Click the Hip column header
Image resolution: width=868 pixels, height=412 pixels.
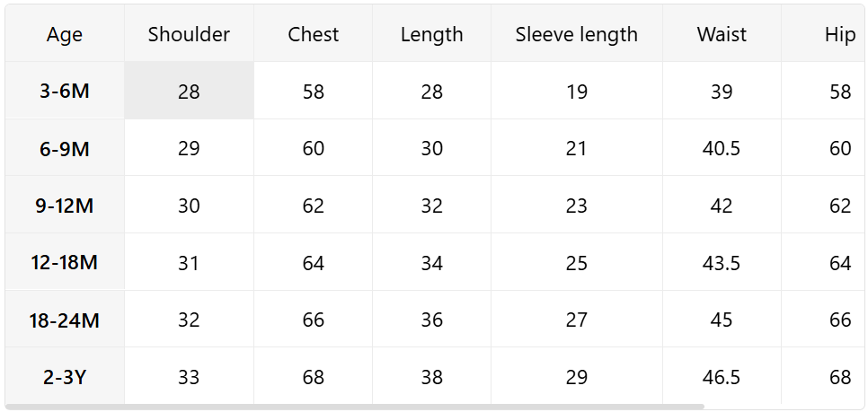coord(822,33)
